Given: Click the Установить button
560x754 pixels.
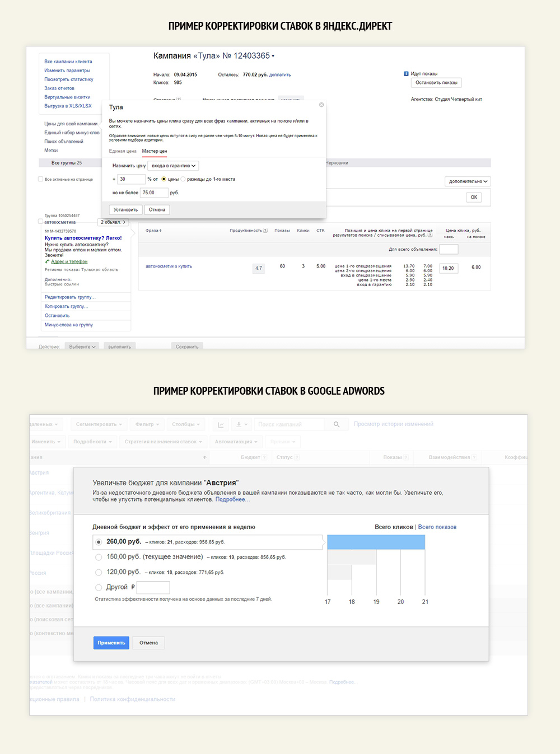Looking at the screenshot, I should pyautogui.click(x=125, y=210).
